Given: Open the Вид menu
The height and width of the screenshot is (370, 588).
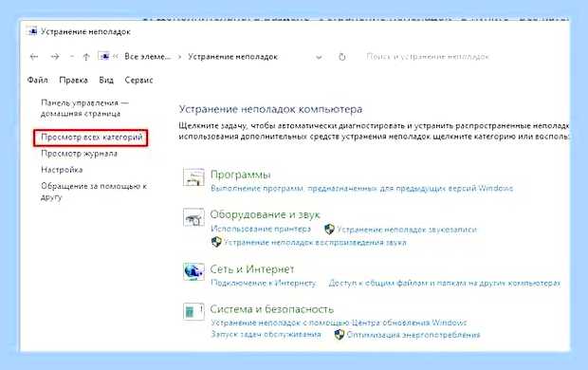Looking at the screenshot, I should [x=106, y=80].
